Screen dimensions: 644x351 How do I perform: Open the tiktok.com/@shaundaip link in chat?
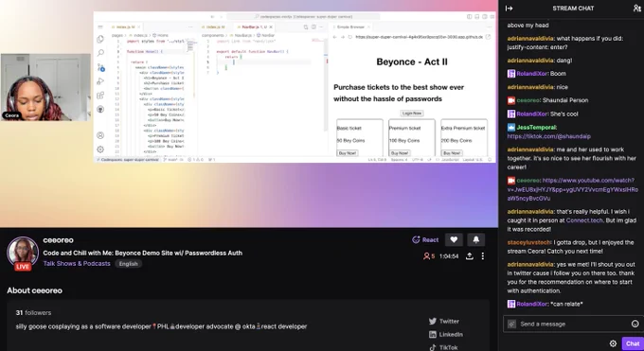(548, 136)
